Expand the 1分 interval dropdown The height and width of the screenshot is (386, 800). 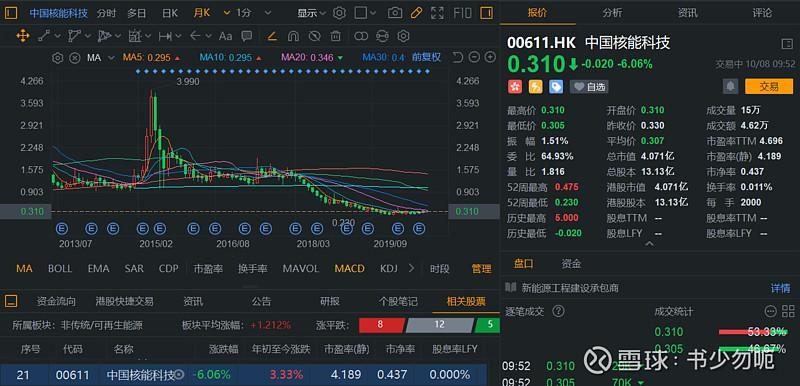[x=247, y=13]
